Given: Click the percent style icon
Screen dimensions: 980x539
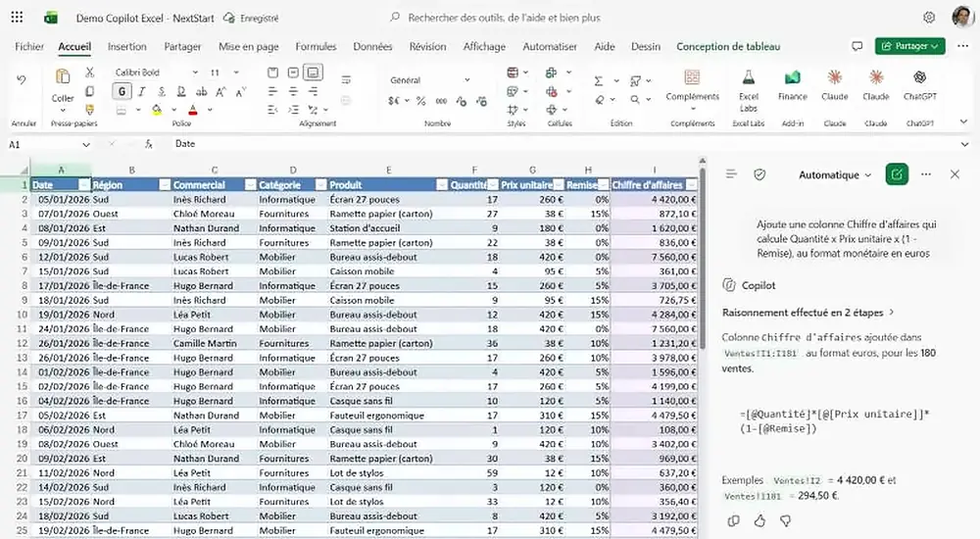Looking at the screenshot, I should (421, 101).
